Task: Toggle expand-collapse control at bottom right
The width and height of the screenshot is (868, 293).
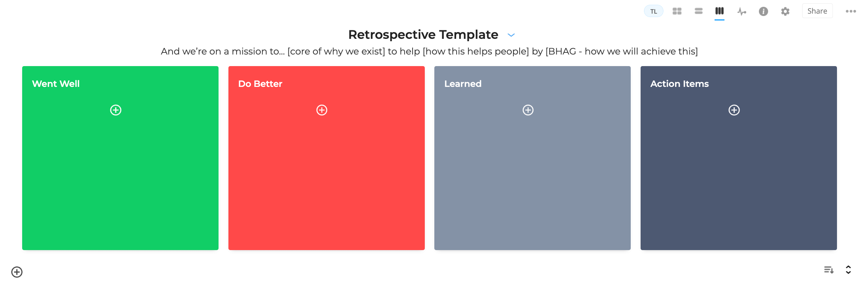Action: click(849, 270)
